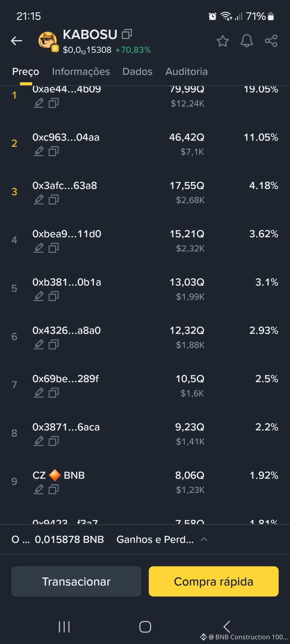Expand Ganhos e Perdas chevron
Viewport: 290px width, 644px height.
[204, 539]
